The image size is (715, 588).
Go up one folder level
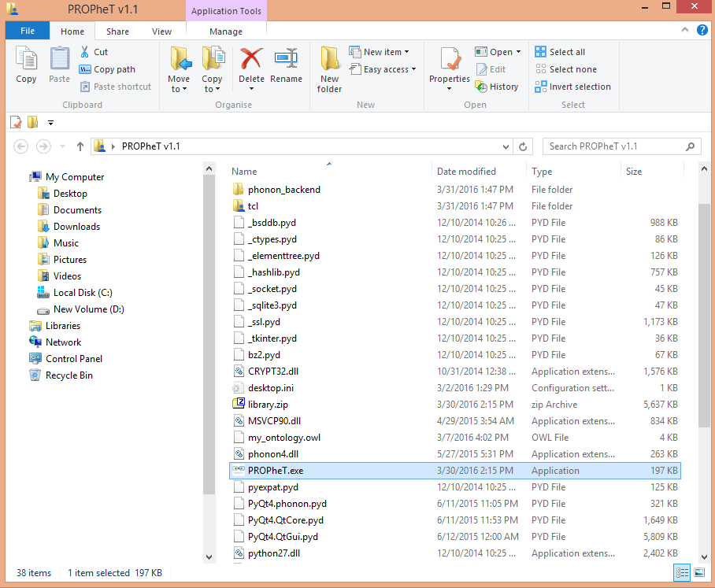pos(80,146)
